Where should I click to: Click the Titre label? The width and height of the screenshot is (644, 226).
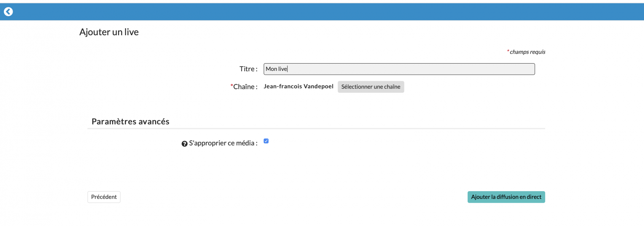coord(248,69)
